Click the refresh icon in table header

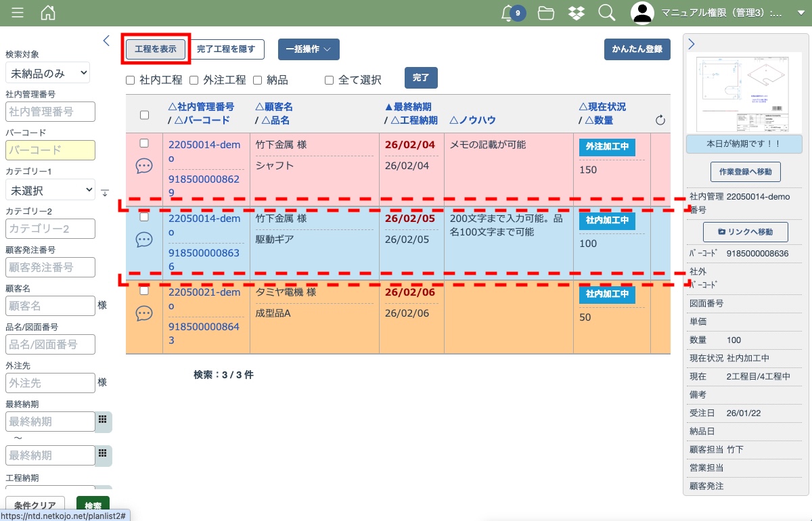(660, 120)
